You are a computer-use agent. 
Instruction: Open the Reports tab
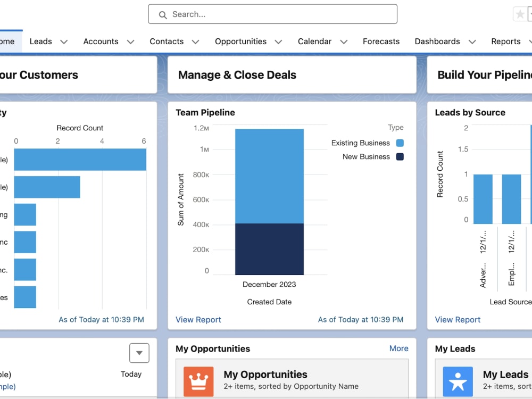click(505, 41)
